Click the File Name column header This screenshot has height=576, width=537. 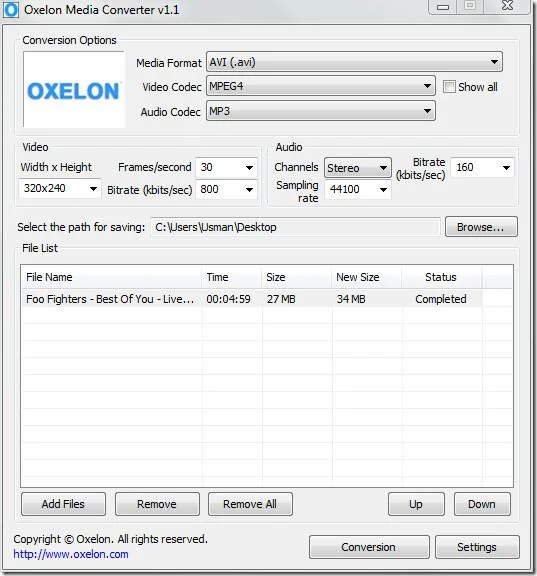point(111,277)
